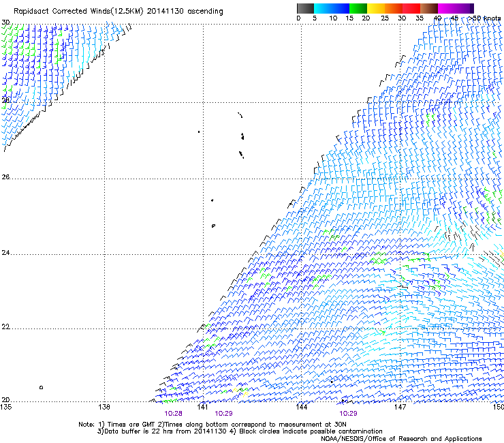Screen dimensions: 504x443
Task: Click the '10:29' time label between 144 and 147
Action: pos(348,414)
